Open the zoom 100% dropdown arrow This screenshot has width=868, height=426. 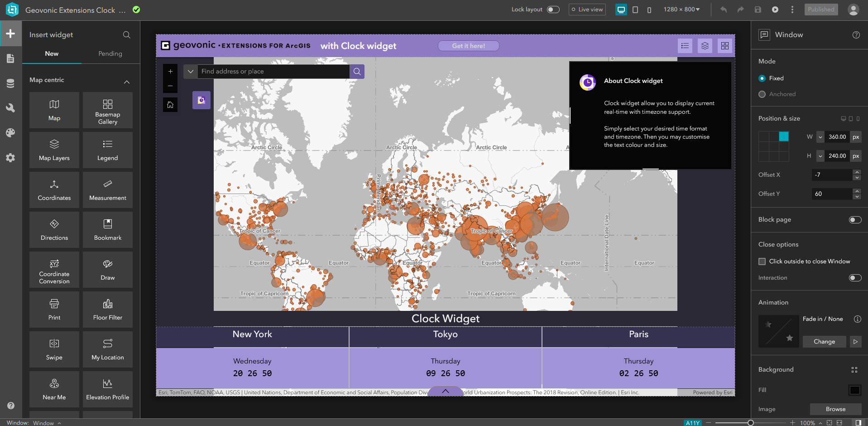[x=820, y=423]
